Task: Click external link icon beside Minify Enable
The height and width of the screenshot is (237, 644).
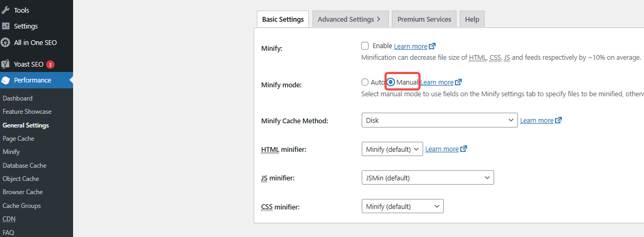Action: pos(432,46)
